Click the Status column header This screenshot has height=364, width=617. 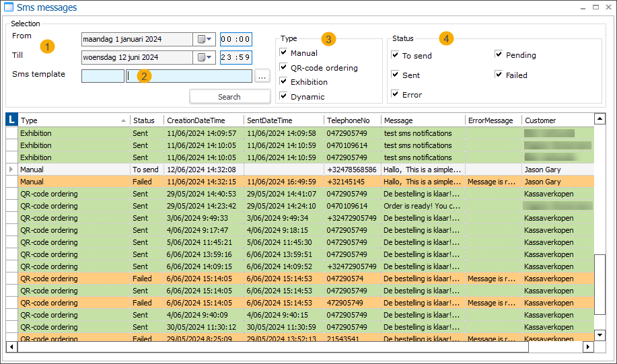coord(144,120)
